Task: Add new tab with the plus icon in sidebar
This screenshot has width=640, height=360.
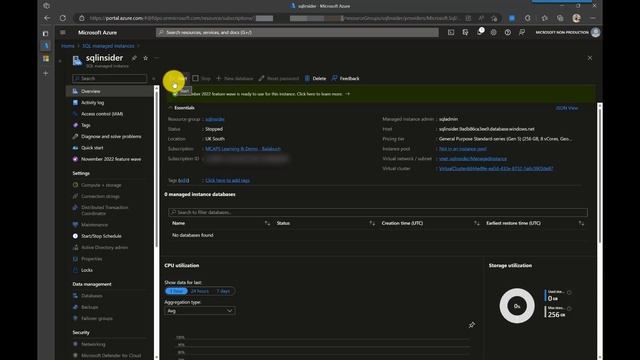Action: [46, 73]
